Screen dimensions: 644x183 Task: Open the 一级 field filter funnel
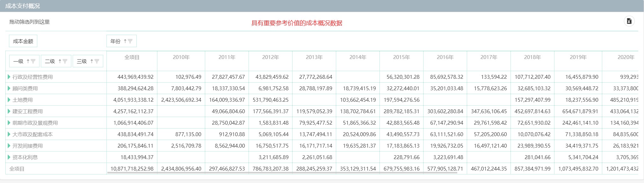33,61
